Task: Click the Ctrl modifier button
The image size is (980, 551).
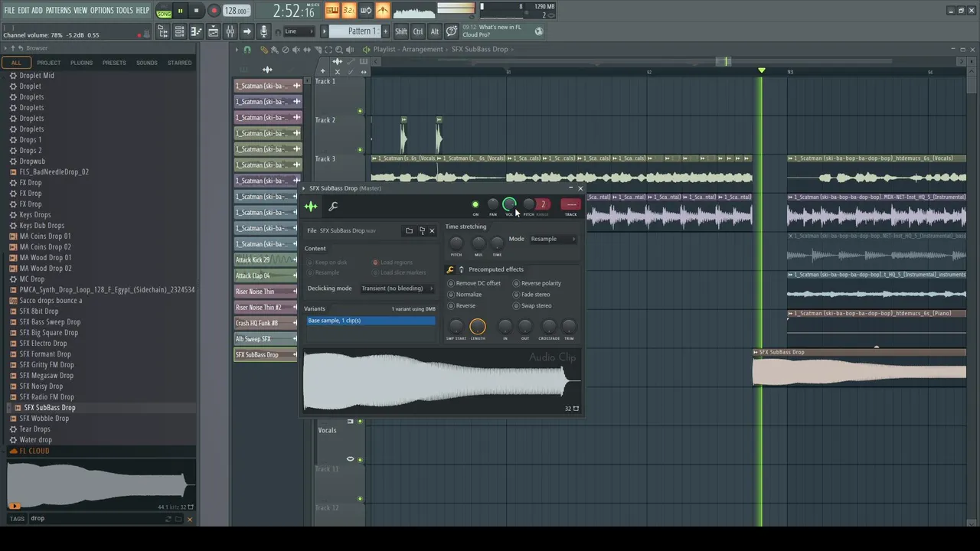Action: pyautogui.click(x=418, y=31)
